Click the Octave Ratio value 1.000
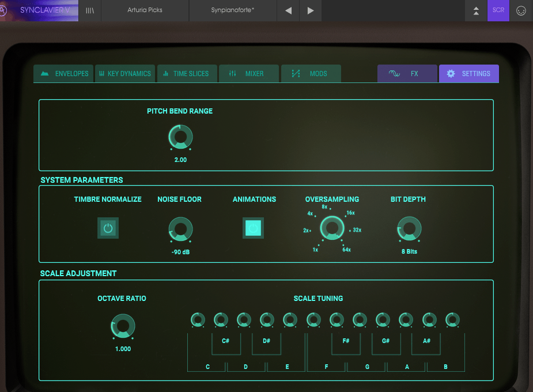Image resolution: width=533 pixels, height=392 pixels. point(123,349)
